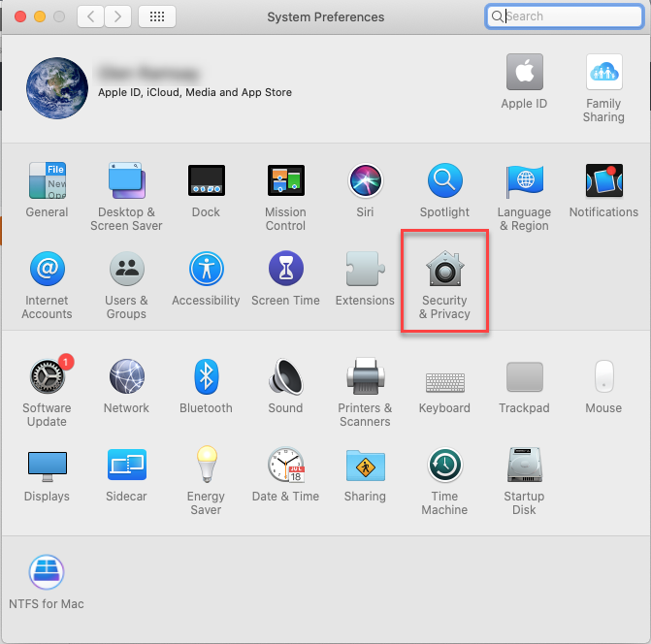Image resolution: width=651 pixels, height=644 pixels.
Task: Open Security & Privacy pane
Action: [444, 285]
